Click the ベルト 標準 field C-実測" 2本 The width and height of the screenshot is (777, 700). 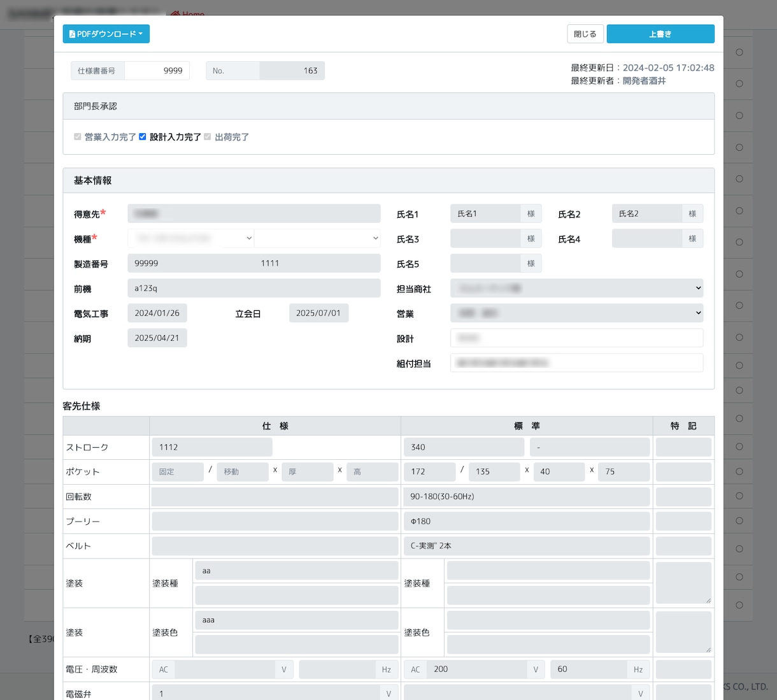[527, 546]
